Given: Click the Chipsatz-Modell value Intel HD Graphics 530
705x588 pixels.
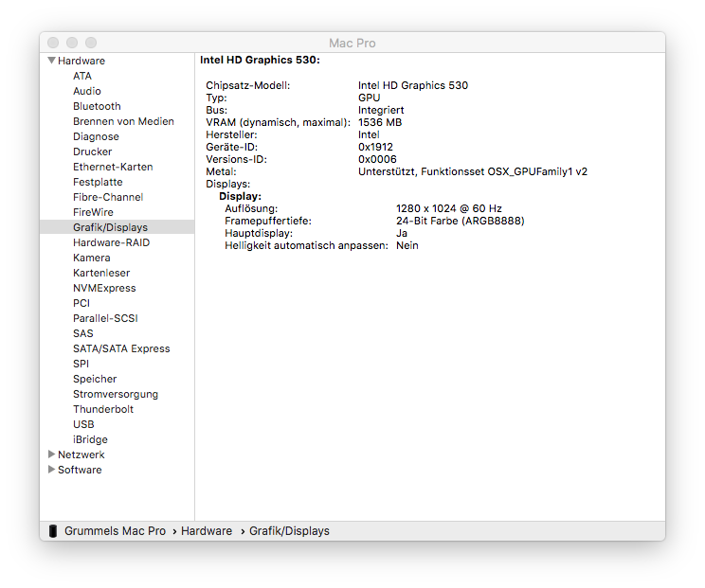Looking at the screenshot, I should [x=413, y=85].
